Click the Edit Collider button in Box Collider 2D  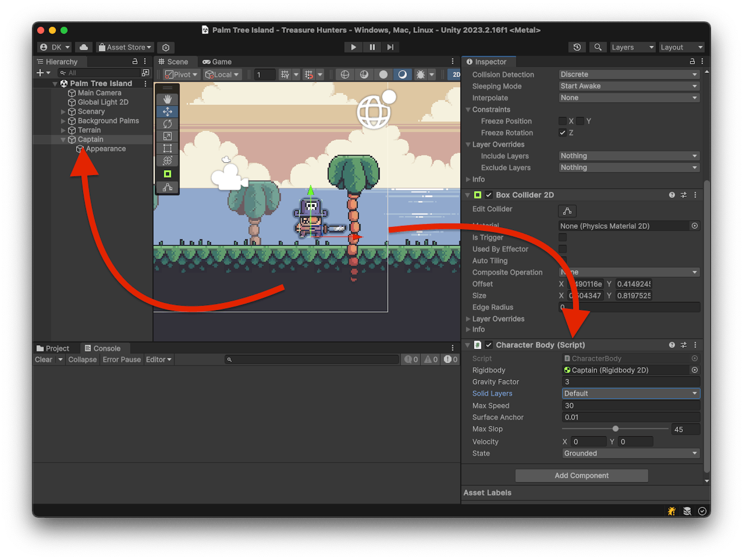click(567, 211)
